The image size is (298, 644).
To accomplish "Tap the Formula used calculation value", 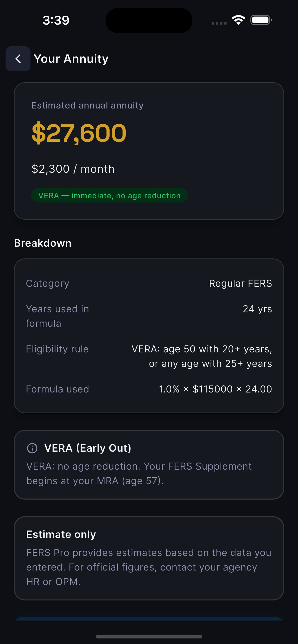I will point(215,389).
